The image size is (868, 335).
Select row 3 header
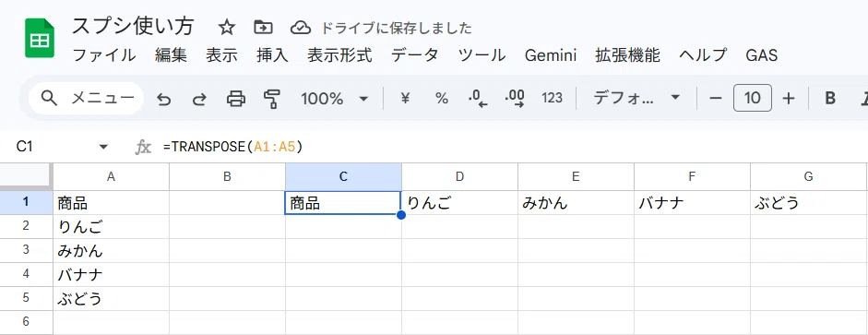pyautogui.click(x=26, y=250)
